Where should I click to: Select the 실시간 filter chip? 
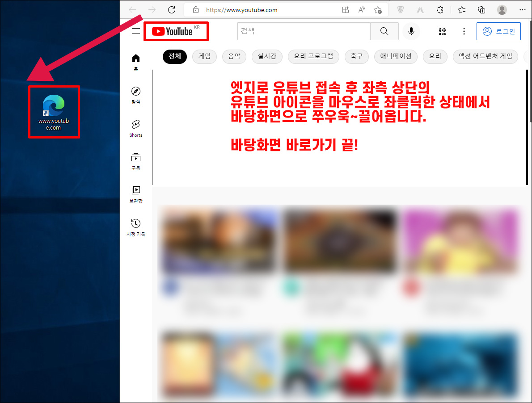tap(267, 56)
